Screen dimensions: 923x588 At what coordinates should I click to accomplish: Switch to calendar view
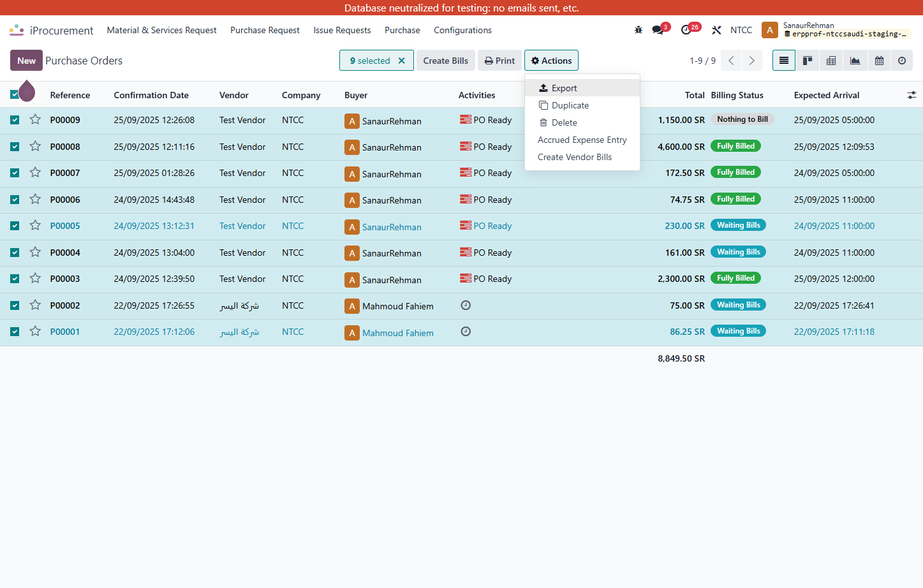click(x=879, y=61)
